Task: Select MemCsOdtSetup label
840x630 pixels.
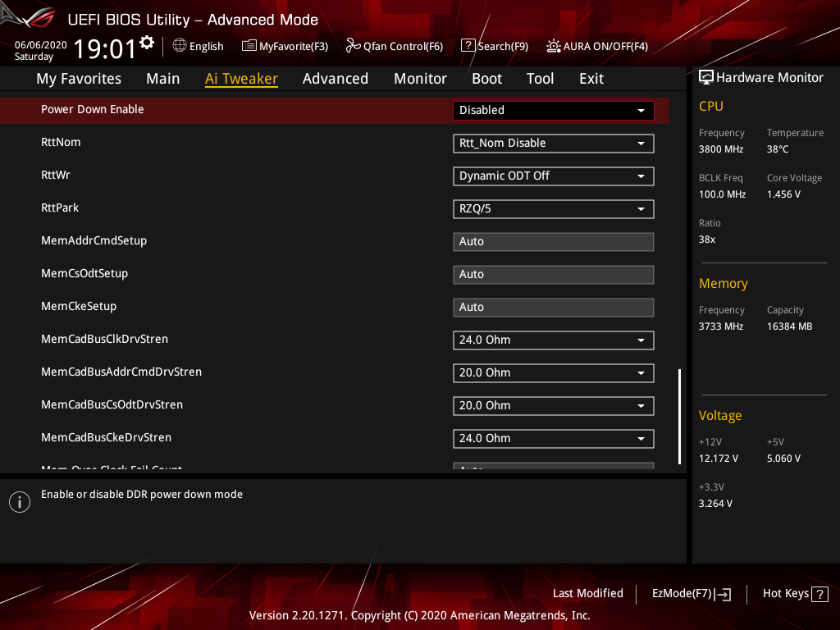Action: pyautogui.click(x=84, y=273)
